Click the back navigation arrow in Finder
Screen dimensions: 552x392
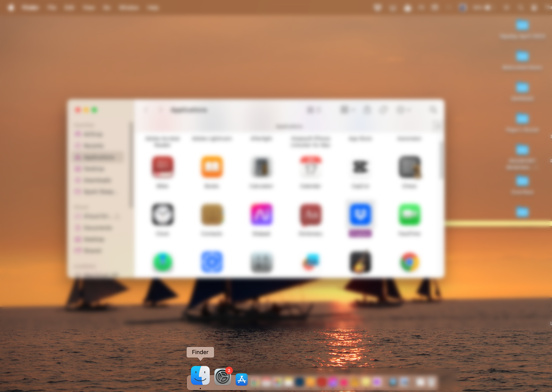click(146, 110)
